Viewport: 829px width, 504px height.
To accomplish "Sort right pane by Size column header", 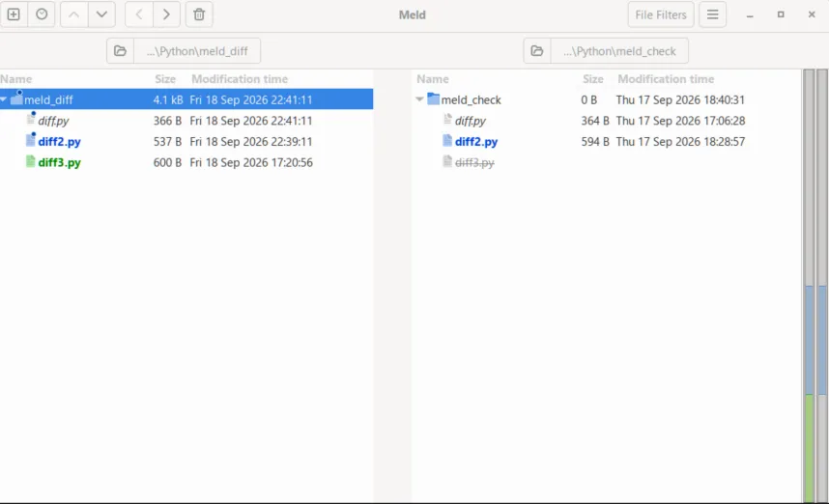I will click(x=592, y=79).
